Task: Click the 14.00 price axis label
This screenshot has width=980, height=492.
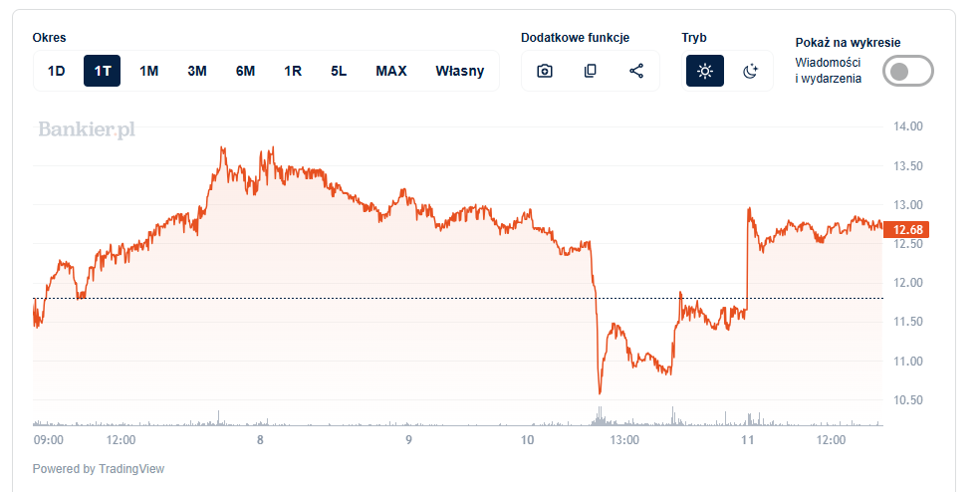Action: tap(909, 126)
